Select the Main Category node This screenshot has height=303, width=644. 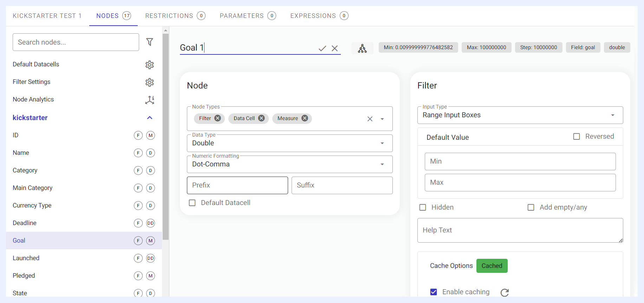coord(84,188)
